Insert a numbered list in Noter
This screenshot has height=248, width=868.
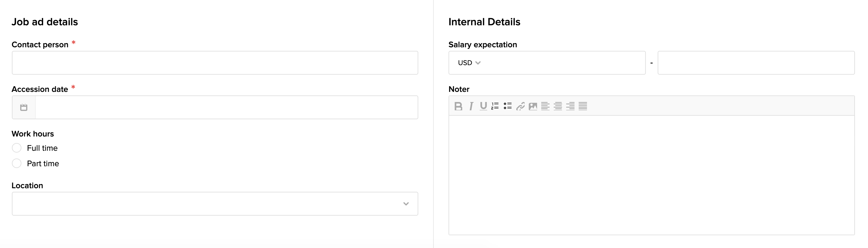pyautogui.click(x=495, y=106)
